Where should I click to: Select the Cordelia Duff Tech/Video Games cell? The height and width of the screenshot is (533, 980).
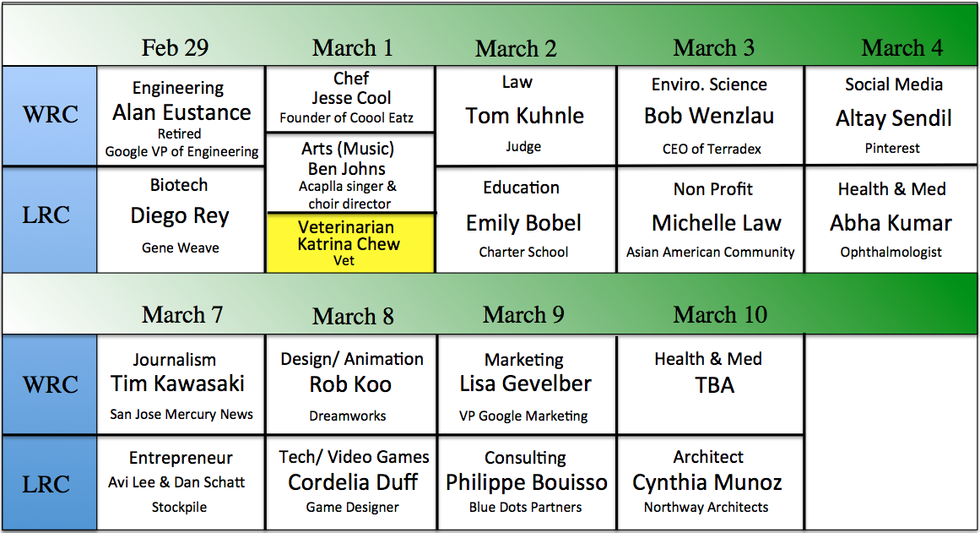click(353, 483)
